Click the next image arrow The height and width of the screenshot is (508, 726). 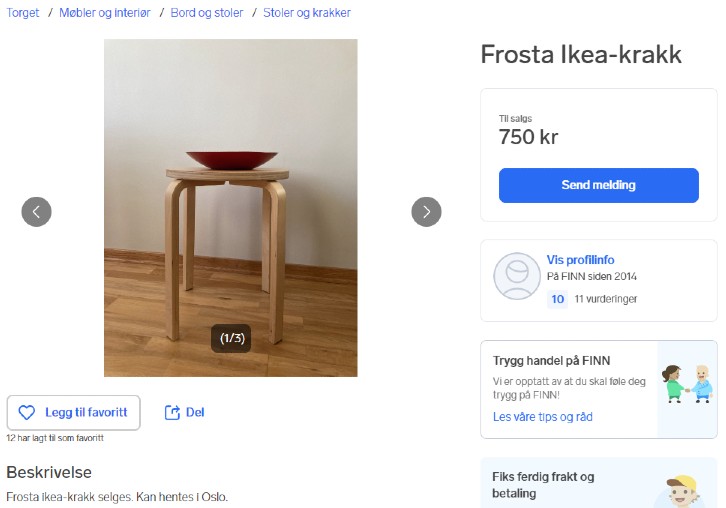pyautogui.click(x=426, y=211)
